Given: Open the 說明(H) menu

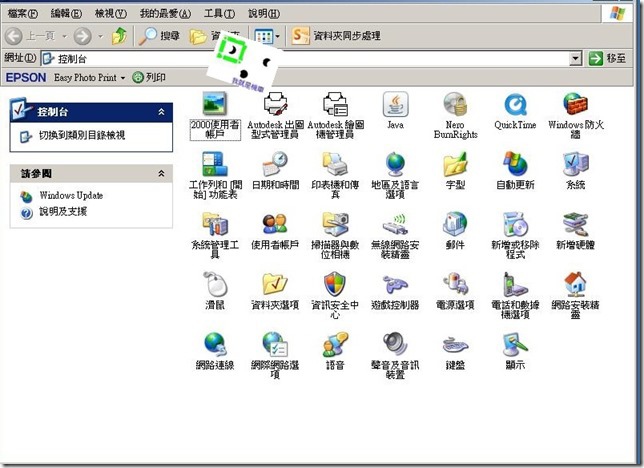Looking at the screenshot, I should point(264,14).
